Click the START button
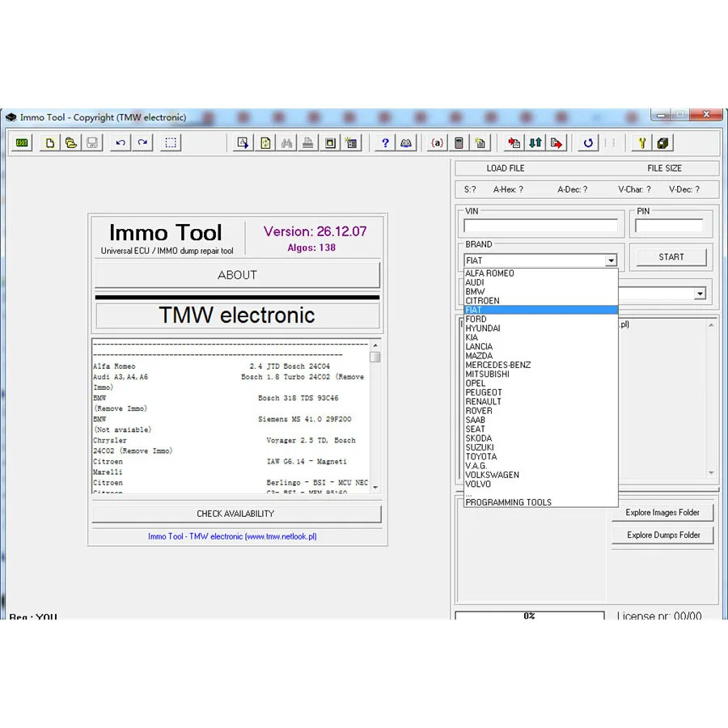728x728 pixels. (x=671, y=257)
